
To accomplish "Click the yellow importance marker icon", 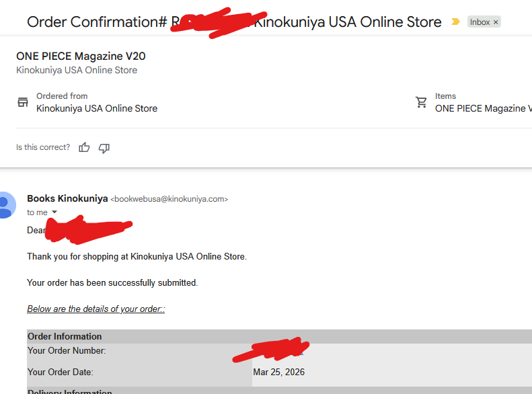I will point(455,22).
